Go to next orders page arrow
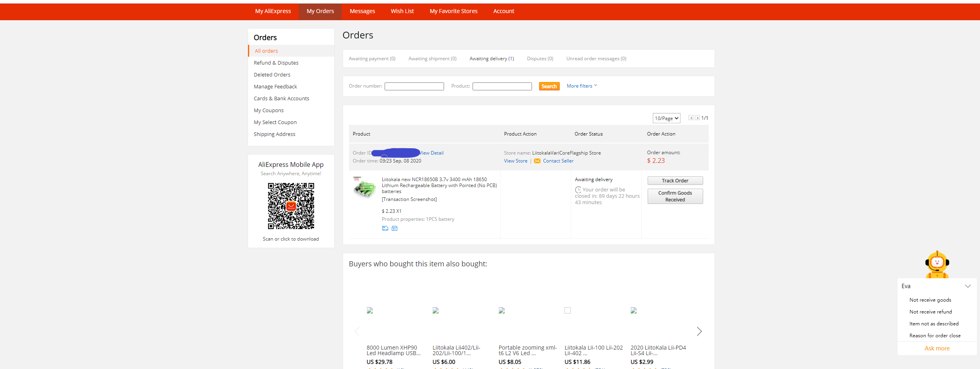Screen dimensions: 980x369 coord(697,118)
